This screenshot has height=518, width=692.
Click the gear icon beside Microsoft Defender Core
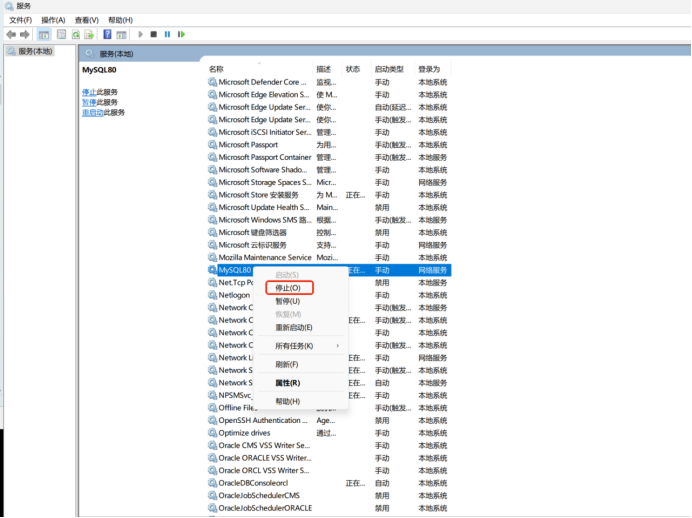[212, 82]
